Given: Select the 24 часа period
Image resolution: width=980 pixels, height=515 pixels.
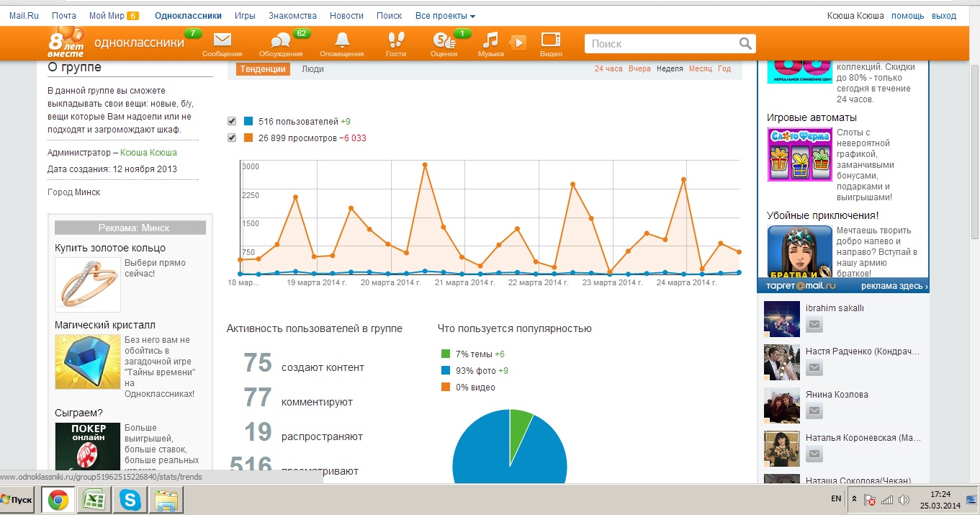Looking at the screenshot, I should [x=608, y=69].
